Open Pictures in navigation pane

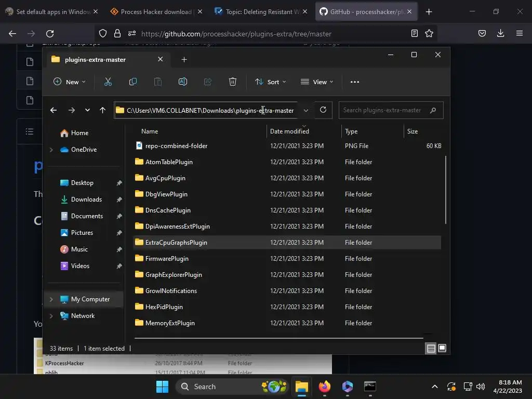click(82, 233)
